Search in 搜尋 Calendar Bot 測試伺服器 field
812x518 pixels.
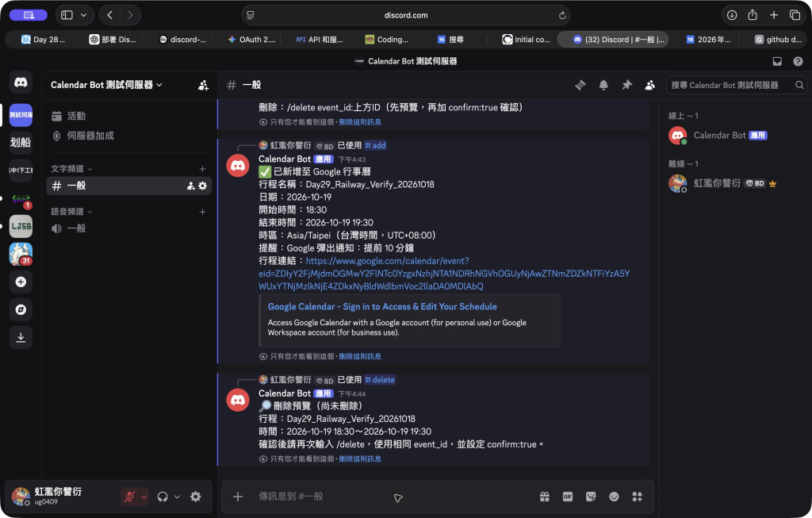click(x=737, y=85)
